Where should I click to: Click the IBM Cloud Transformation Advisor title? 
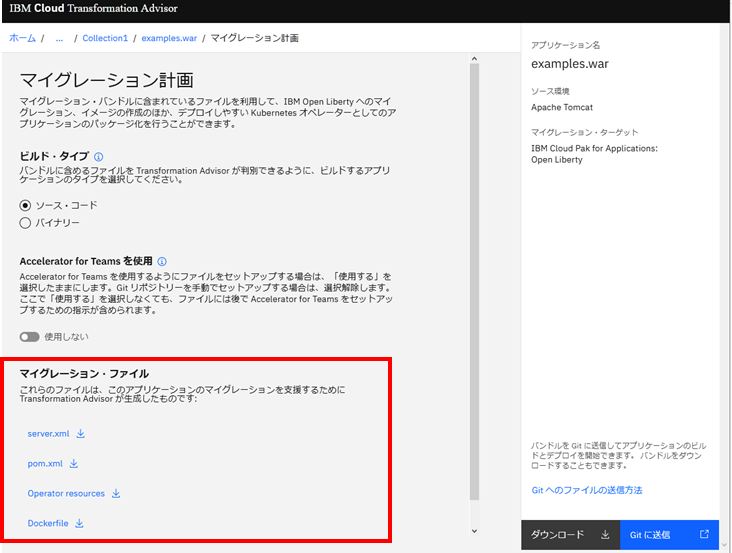coord(93,8)
